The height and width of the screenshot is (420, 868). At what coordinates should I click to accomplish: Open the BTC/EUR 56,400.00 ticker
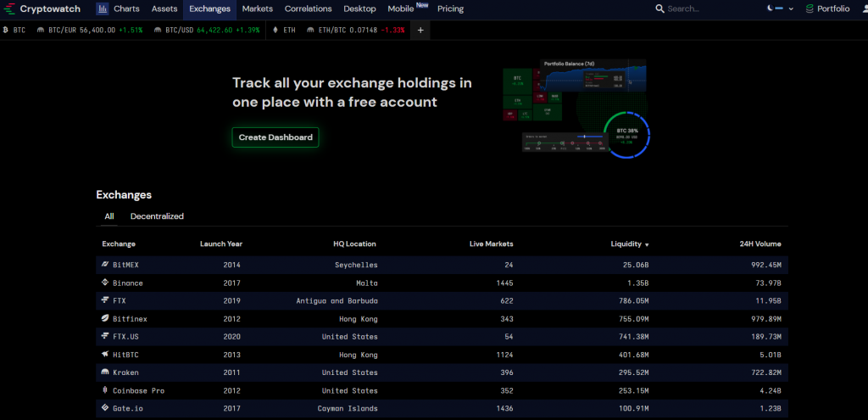pos(90,30)
